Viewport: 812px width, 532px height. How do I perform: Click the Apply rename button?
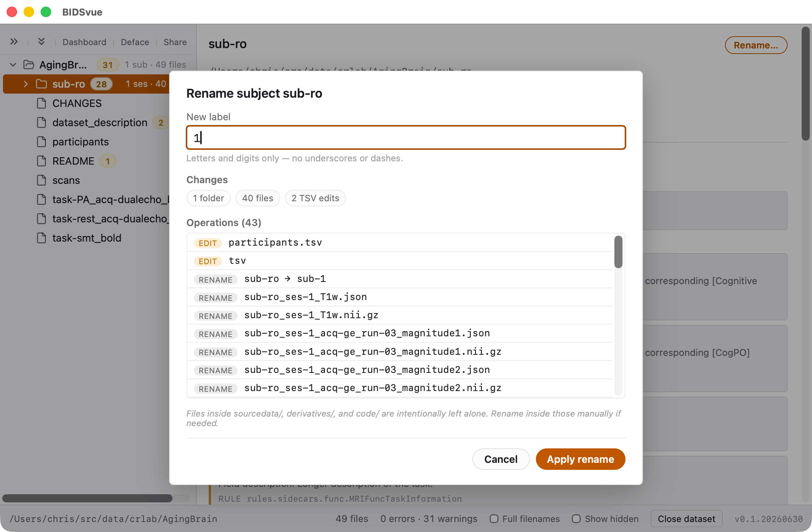580,459
